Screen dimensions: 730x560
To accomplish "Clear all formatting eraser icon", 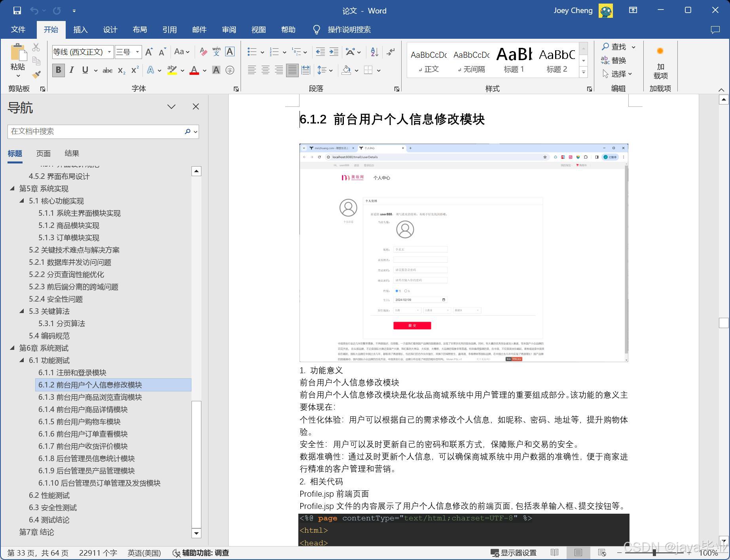I will pos(203,52).
